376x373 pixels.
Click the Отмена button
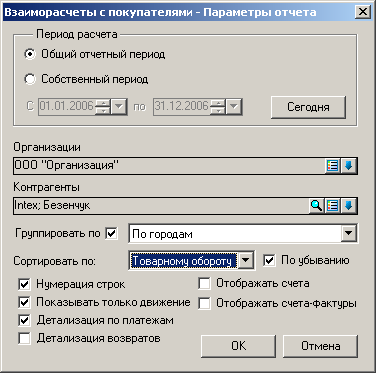click(320, 346)
